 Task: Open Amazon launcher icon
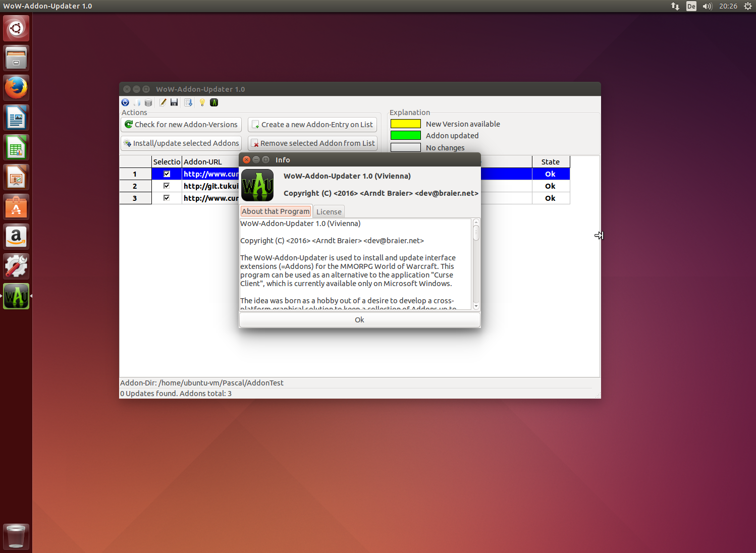click(16, 237)
